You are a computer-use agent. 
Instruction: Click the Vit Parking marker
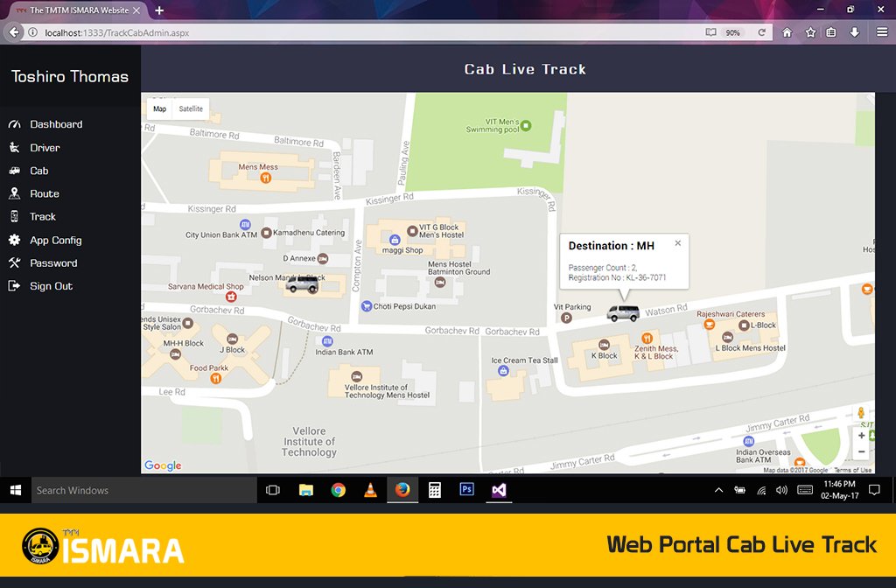pyautogui.click(x=566, y=318)
